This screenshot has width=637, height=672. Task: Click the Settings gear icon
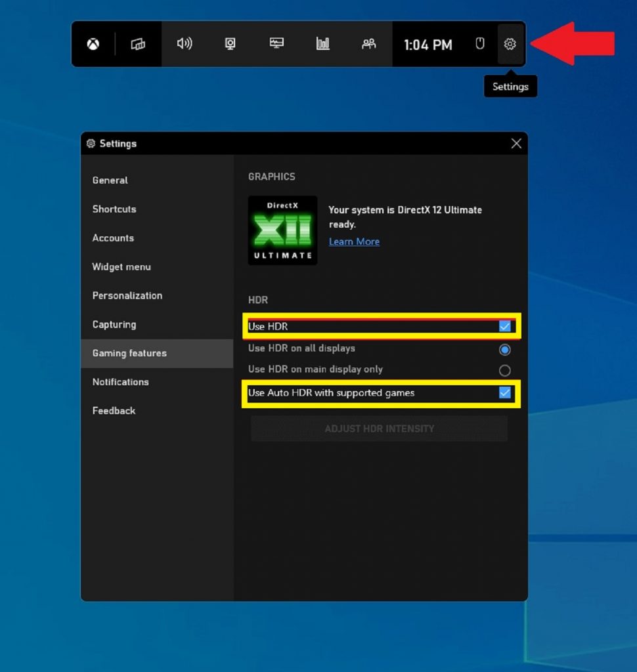tap(510, 44)
